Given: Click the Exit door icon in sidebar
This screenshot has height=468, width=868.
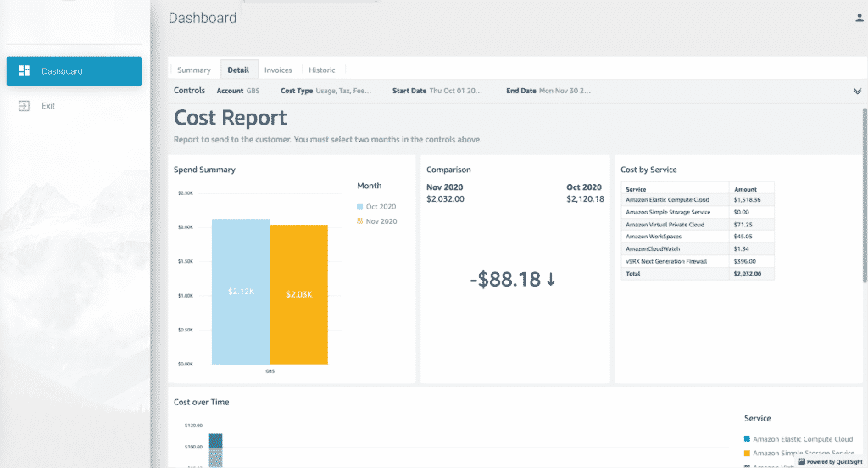Looking at the screenshot, I should [x=24, y=106].
